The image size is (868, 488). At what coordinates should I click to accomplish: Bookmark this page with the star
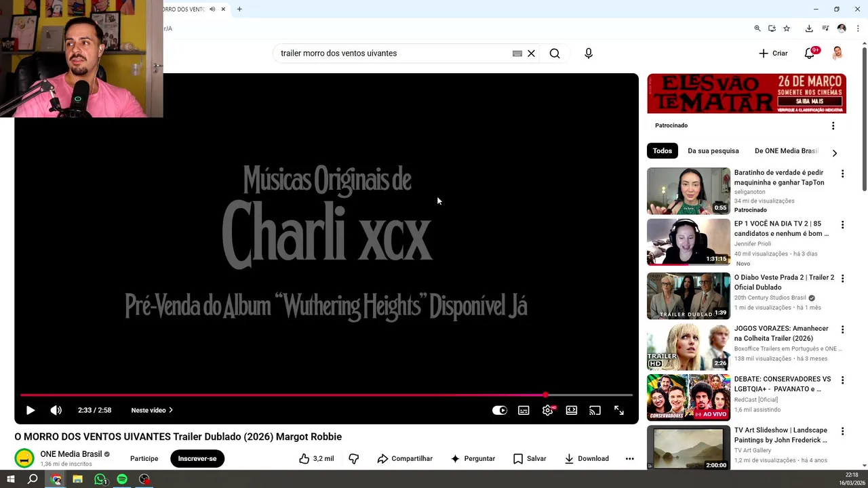[787, 28]
